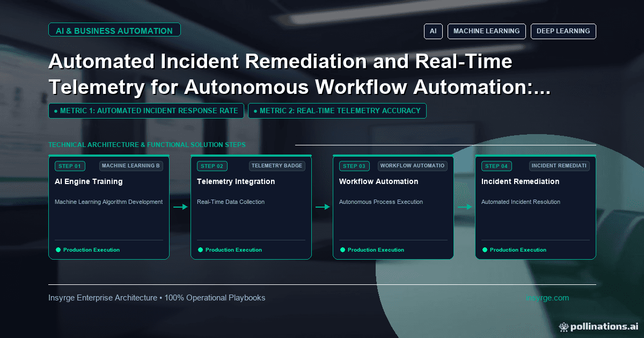Viewport: 644px width, 338px height.
Task: Click Production Execution in Workflow Automation card
Action: [x=376, y=250]
